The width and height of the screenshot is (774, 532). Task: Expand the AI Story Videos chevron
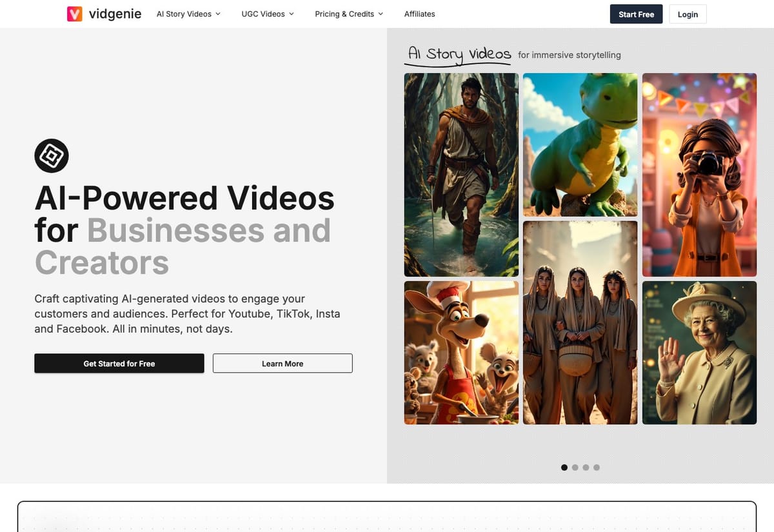coord(217,14)
